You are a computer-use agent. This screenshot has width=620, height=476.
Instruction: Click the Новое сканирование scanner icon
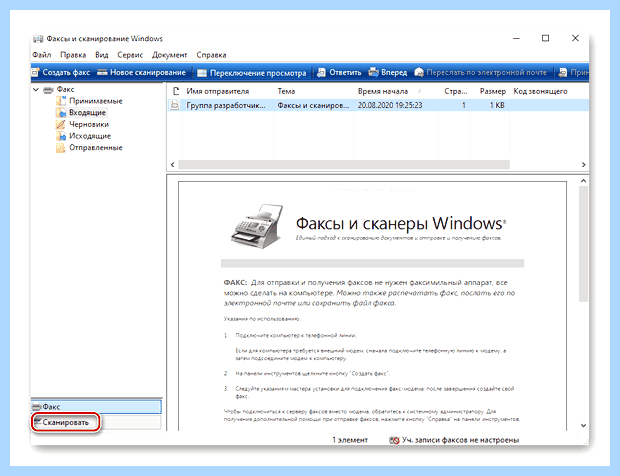coord(102,72)
